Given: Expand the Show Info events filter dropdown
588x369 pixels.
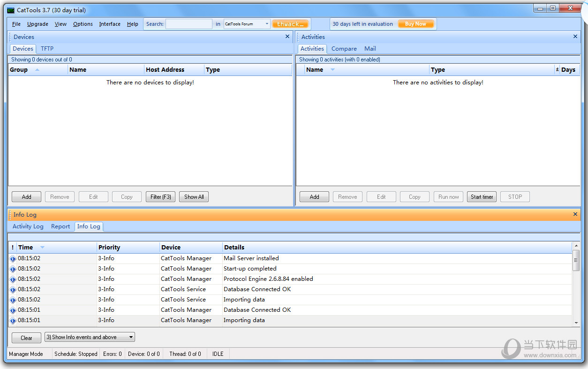Looking at the screenshot, I should click(131, 337).
